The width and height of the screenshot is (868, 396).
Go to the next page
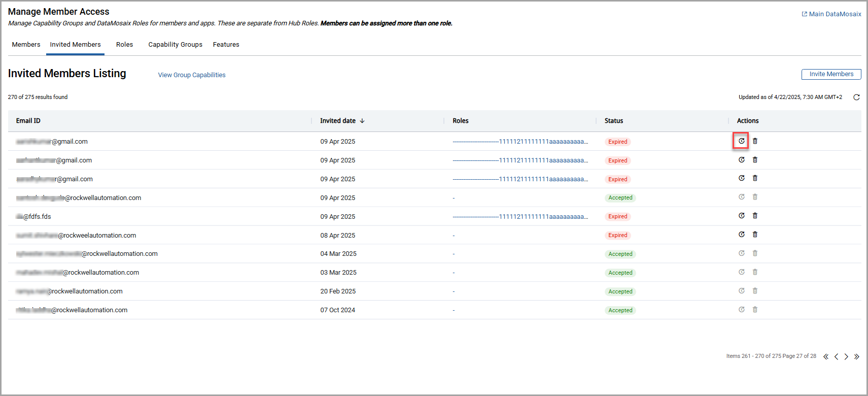click(x=846, y=356)
